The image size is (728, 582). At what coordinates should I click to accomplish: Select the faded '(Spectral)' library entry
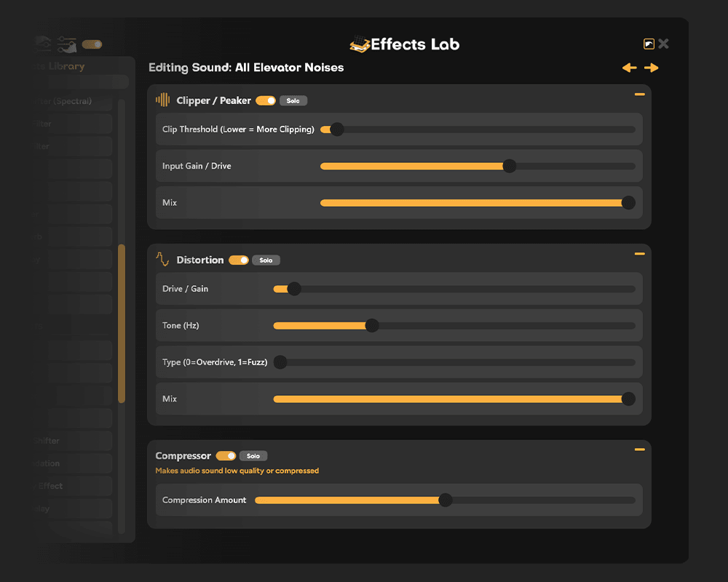[74, 101]
